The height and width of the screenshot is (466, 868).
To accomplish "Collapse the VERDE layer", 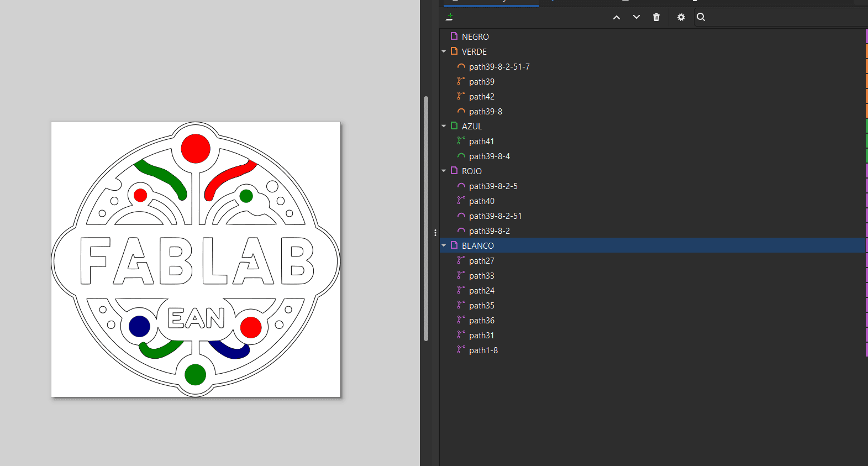I will coord(444,51).
